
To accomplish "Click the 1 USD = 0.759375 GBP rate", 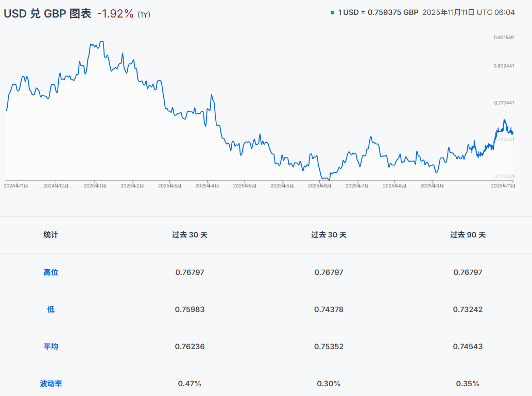I will pos(378,12).
